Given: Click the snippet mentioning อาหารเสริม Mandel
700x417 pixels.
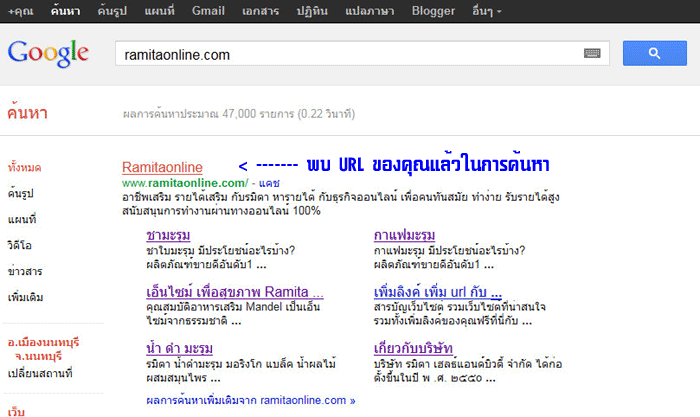Looking at the screenshot, I should (233, 313).
